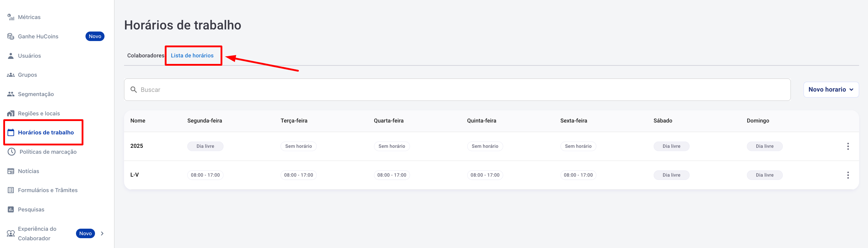Go to Grupos section
868x248 pixels.
point(27,75)
